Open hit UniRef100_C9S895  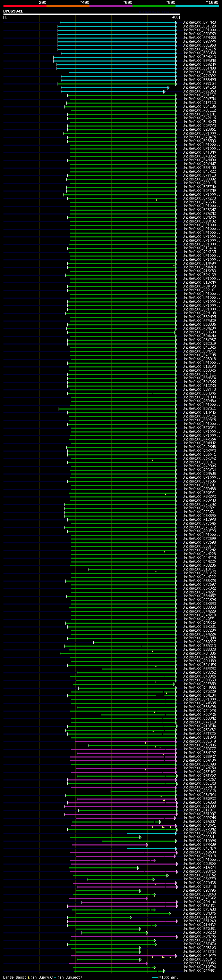pyautogui.click(x=199, y=833)
